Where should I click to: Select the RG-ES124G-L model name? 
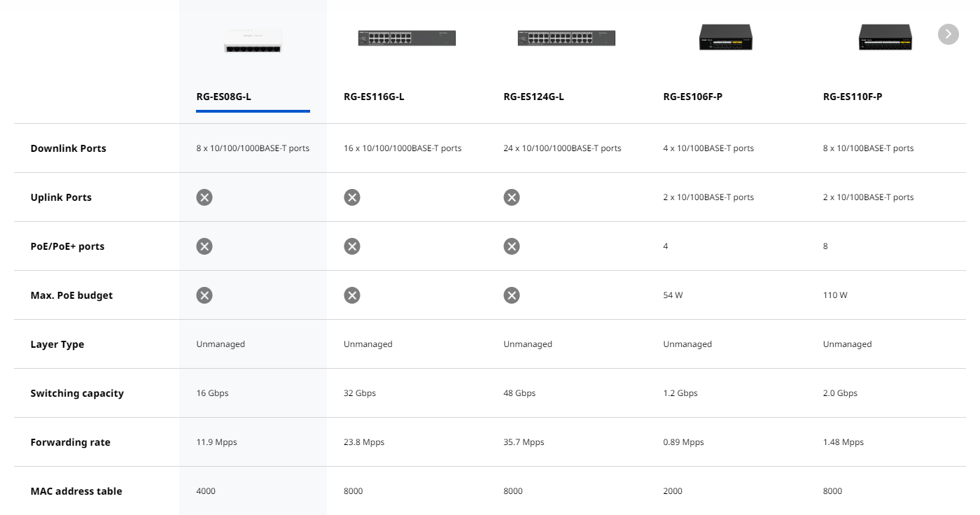[533, 97]
